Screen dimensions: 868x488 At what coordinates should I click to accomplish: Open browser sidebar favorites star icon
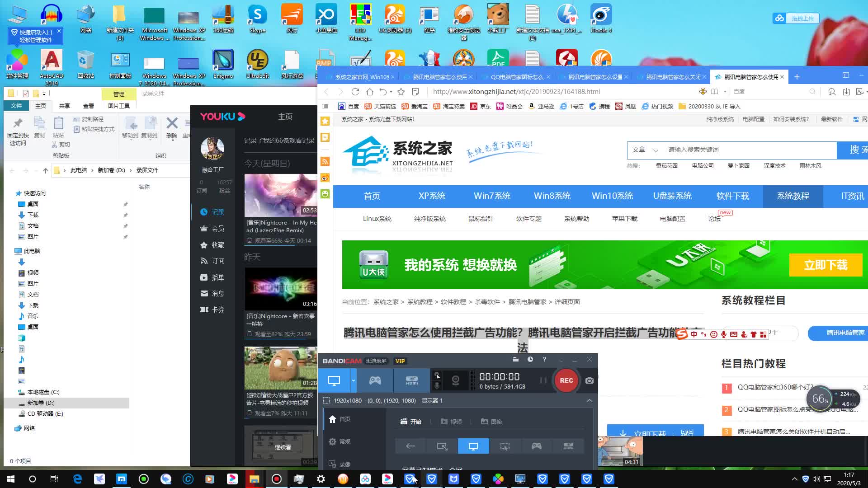pos(325,121)
